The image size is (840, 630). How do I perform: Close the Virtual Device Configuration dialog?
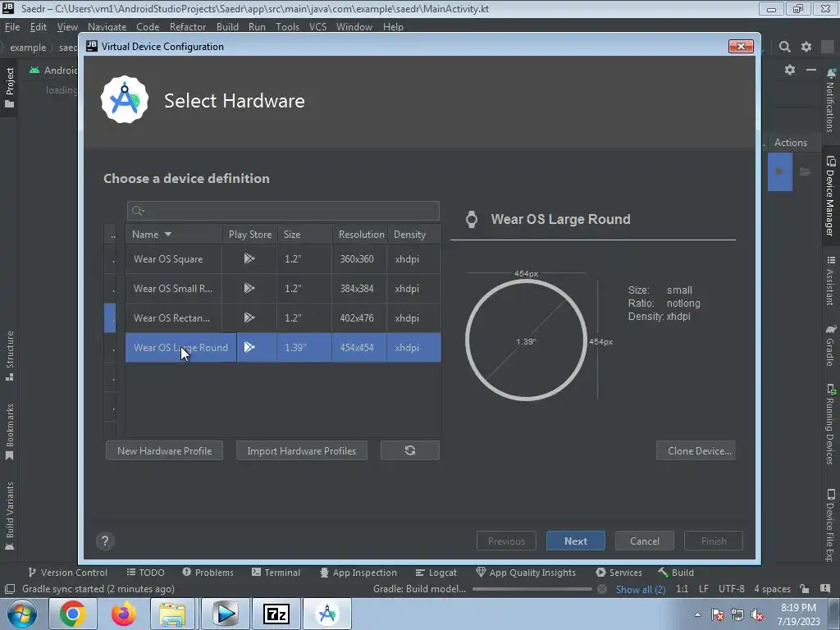click(741, 47)
